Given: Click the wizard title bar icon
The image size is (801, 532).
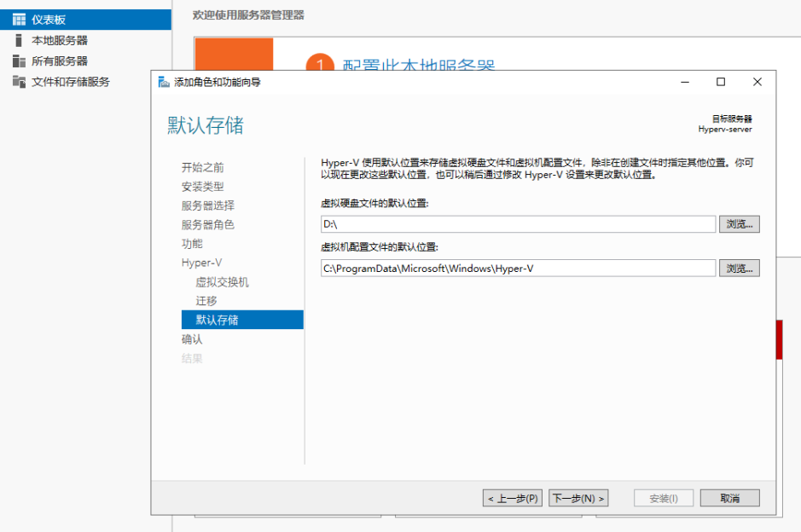Looking at the screenshot, I should pyautogui.click(x=164, y=82).
